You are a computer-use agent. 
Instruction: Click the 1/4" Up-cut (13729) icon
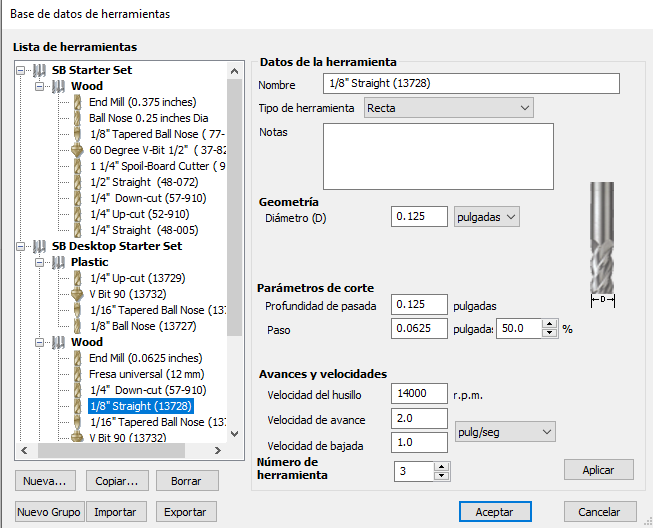pyautogui.click(x=77, y=278)
